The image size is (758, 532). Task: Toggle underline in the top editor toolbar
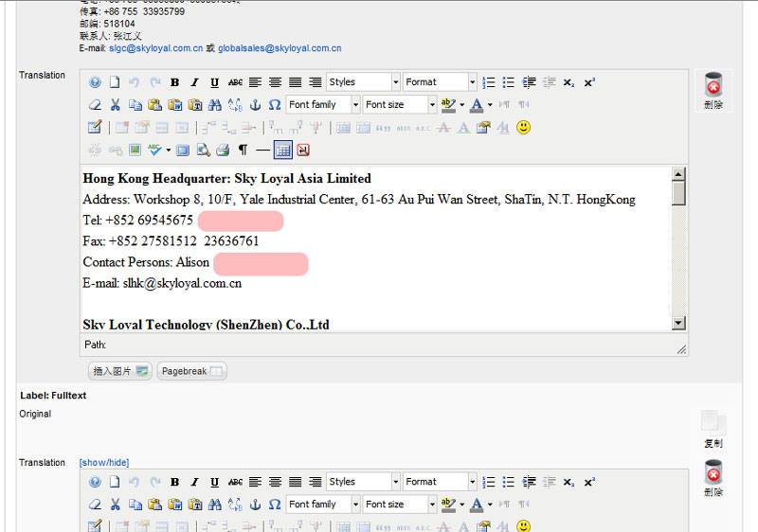tap(214, 82)
